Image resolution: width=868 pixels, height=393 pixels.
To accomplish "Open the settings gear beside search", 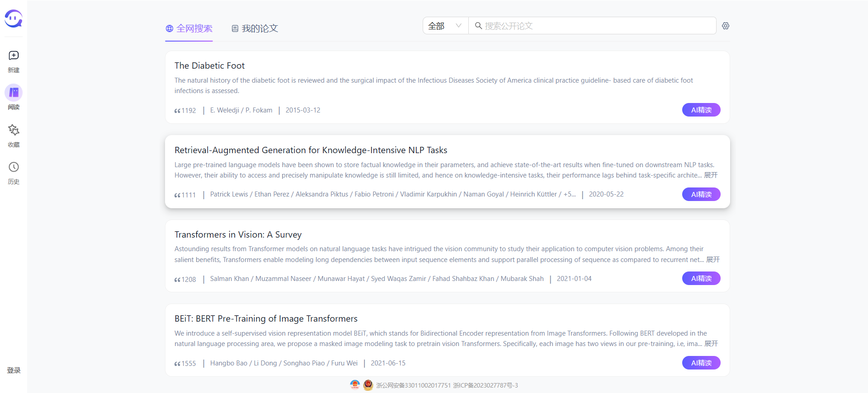I will pos(726,26).
